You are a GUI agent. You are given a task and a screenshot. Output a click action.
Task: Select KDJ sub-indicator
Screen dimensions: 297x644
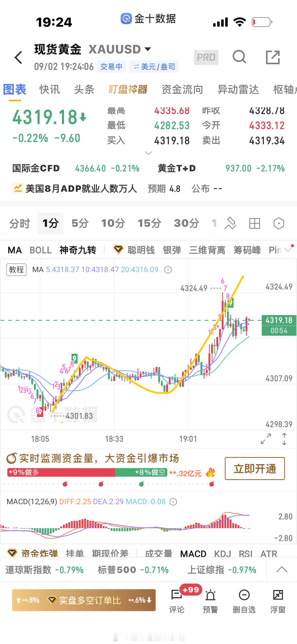point(223,554)
